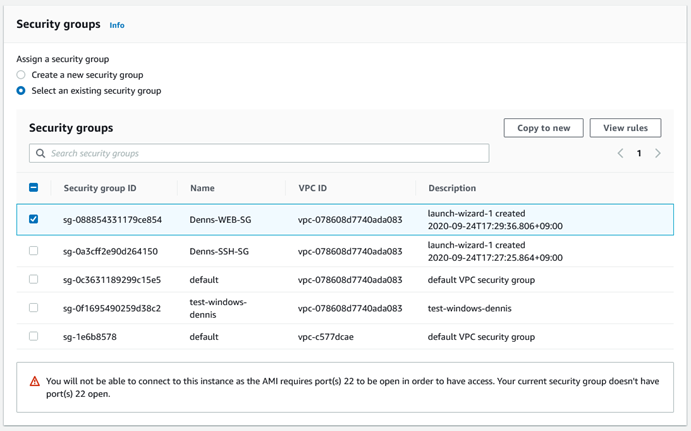
Task: Select Create a new security group
Action: (x=21, y=75)
